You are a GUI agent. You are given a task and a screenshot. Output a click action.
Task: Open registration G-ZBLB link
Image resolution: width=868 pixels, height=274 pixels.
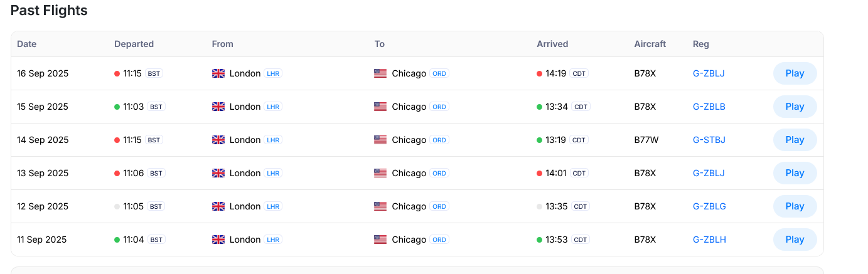pos(709,107)
